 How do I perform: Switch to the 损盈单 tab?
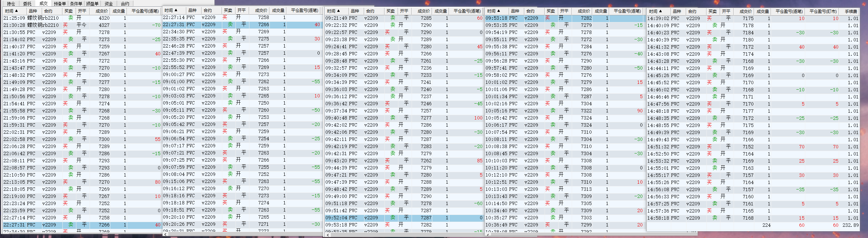click(x=92, y=4)
